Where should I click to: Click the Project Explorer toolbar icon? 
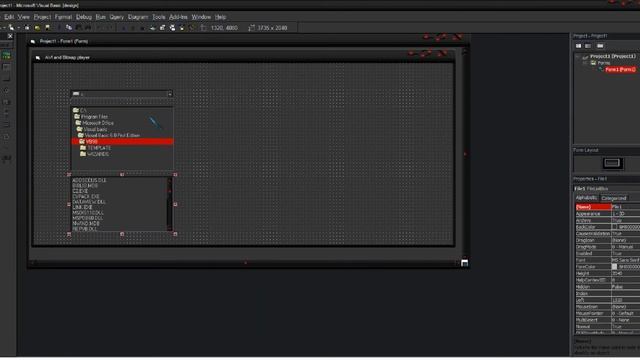153,28
